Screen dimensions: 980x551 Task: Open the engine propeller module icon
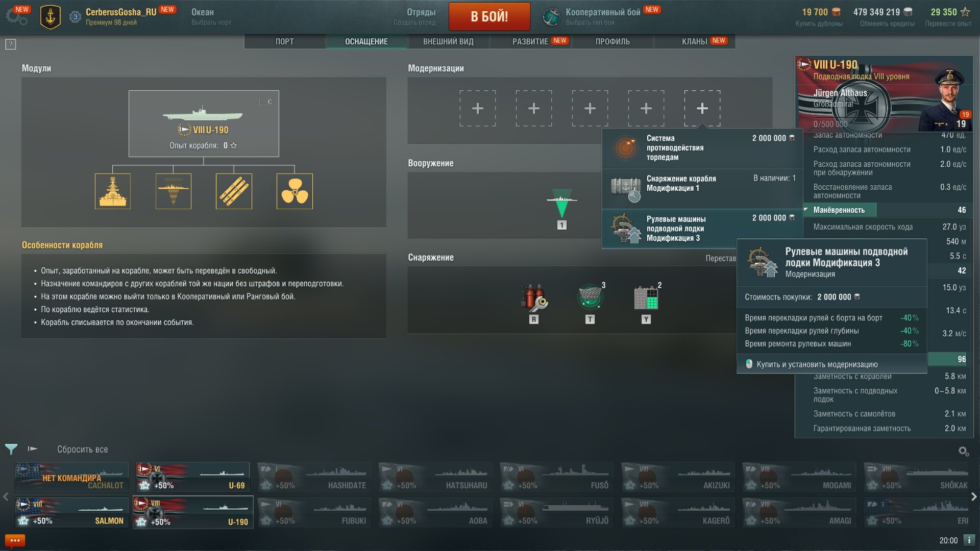(x=295, y=191)
